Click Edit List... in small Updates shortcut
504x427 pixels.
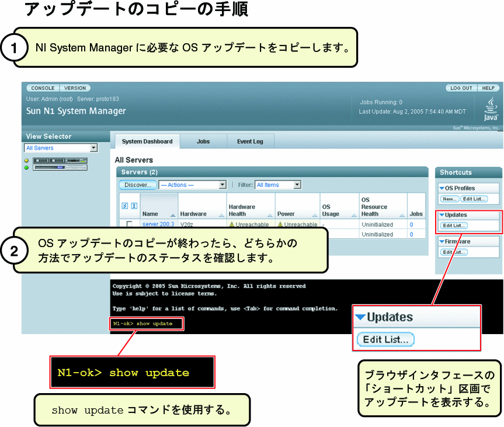coord(454,225)
